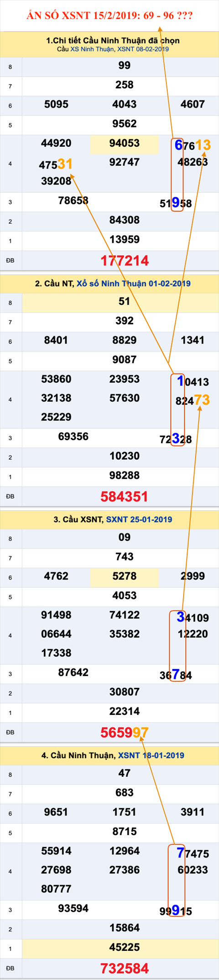Click the highlighted number 51
This screenshot has height=980, width=219.
point(125,302)
